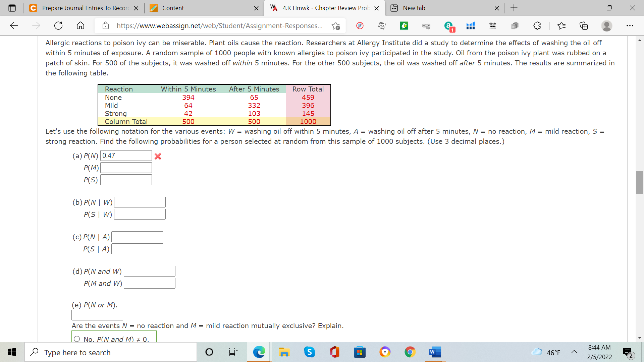644x362 pixels.
Task: Switch to the Prepare Journal Entries tab
Action: (84, 8)
